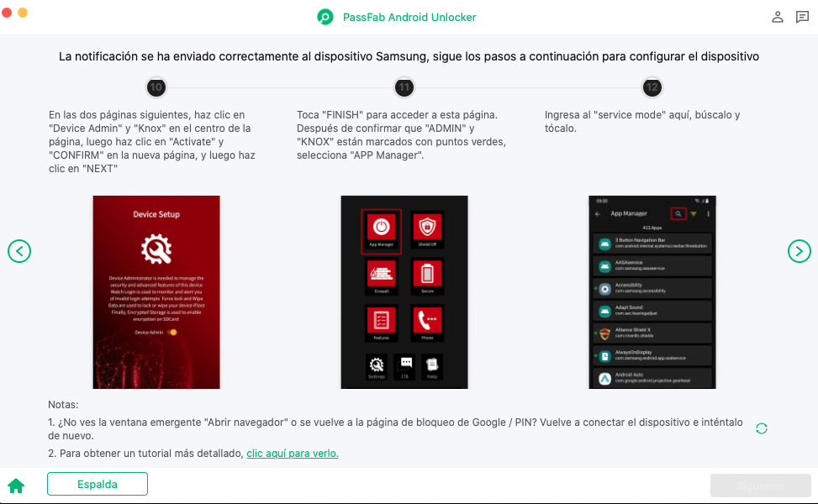Click the search icon in App Manager image

pos(678,214)
